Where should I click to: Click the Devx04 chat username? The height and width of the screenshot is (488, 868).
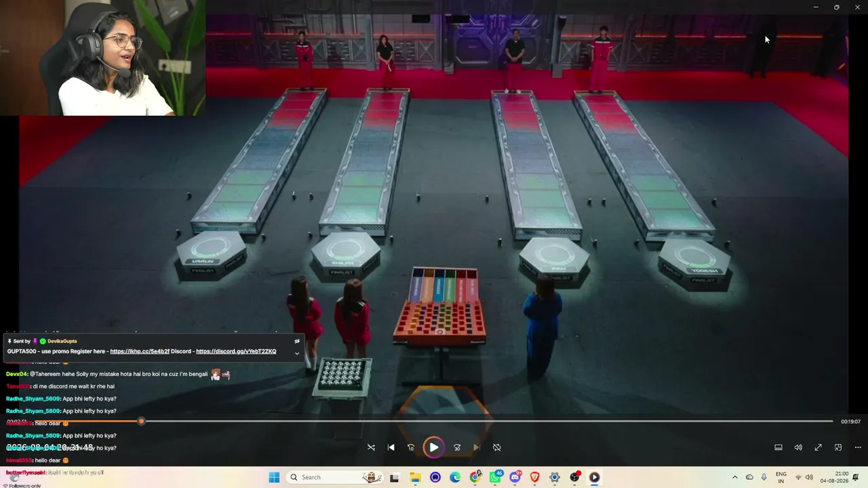(x=16, y=374)
